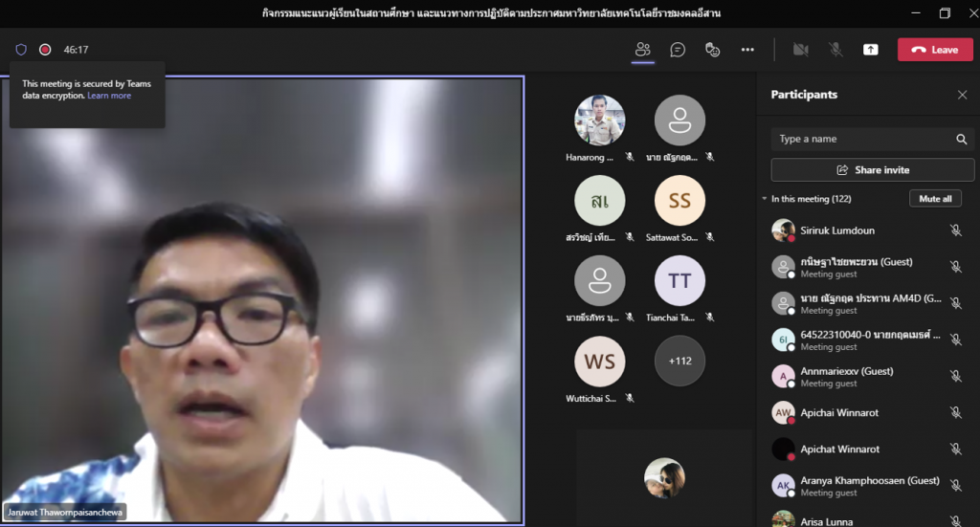Leave the meeting with the Leave button
This screenshot has width=980, height=527.
(934, 50)
